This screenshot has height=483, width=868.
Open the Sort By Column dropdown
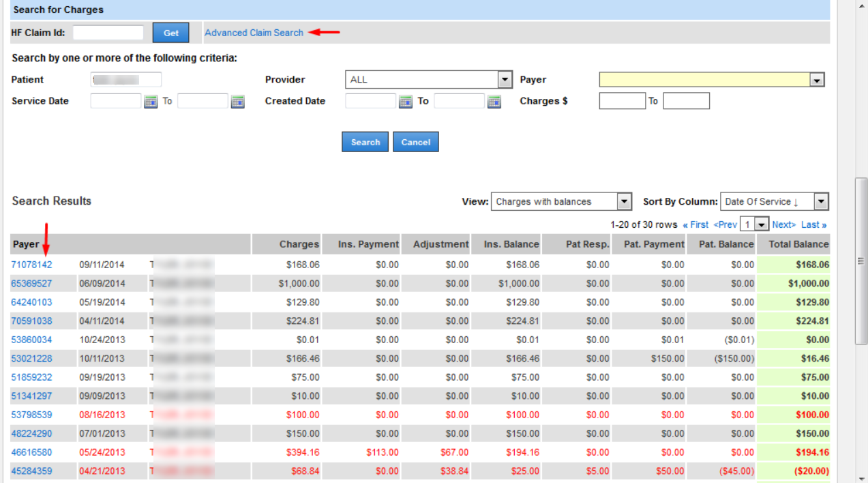[x=821, y=202]
